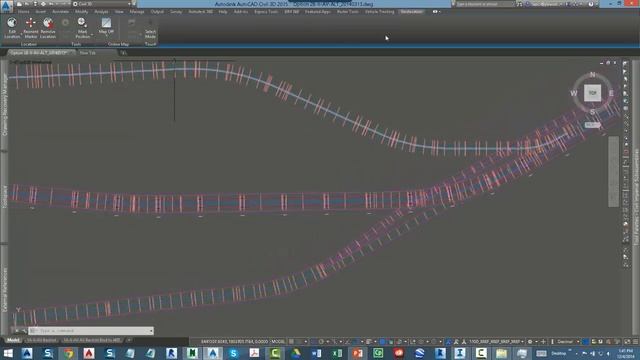640x360 pixels.
Task: Click the ribbon minimize toggle after Geolocation
Action: (x=436, y=12)
